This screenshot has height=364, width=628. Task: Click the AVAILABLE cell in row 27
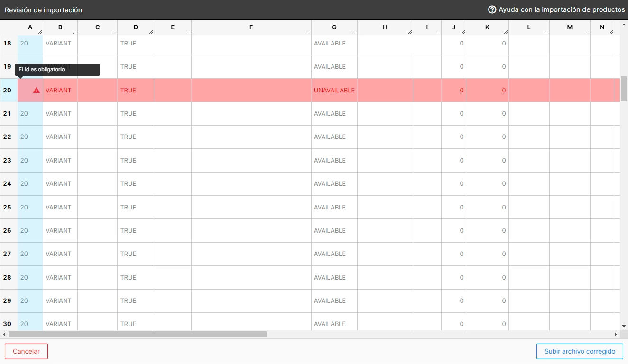[x=334, y=254]
